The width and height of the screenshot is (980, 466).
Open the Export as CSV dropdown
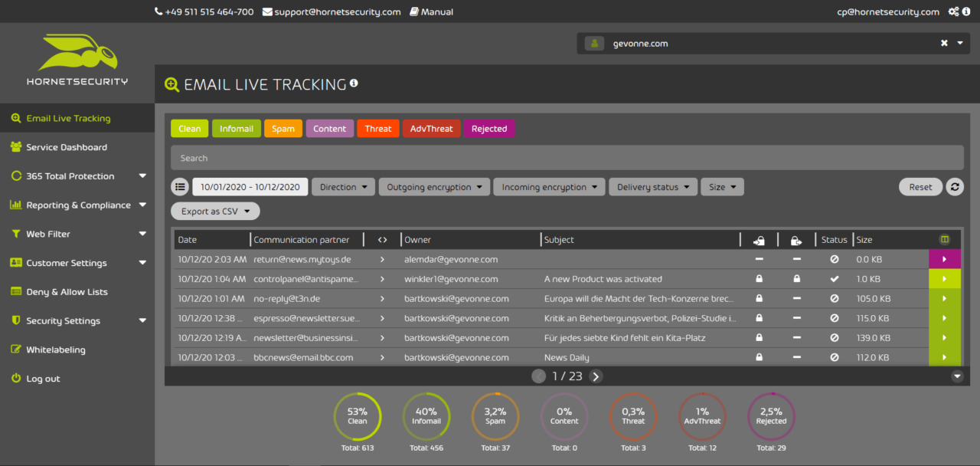coord(215,212)
